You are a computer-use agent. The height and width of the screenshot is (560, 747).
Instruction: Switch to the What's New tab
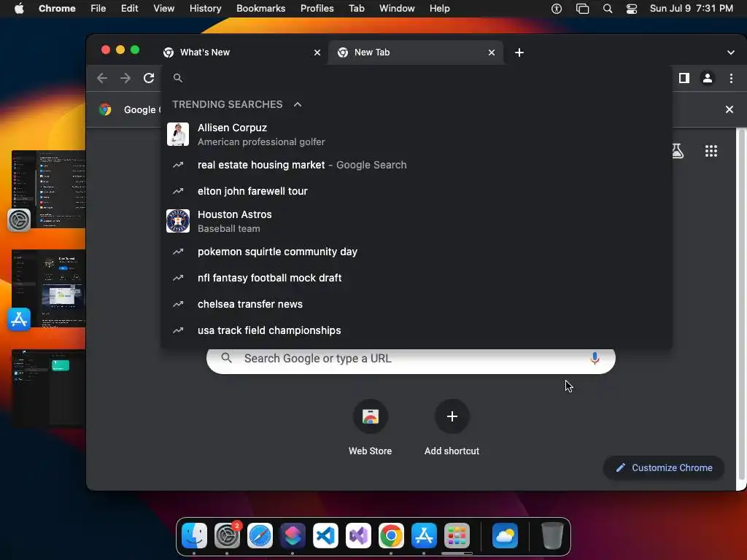[241, 52]
